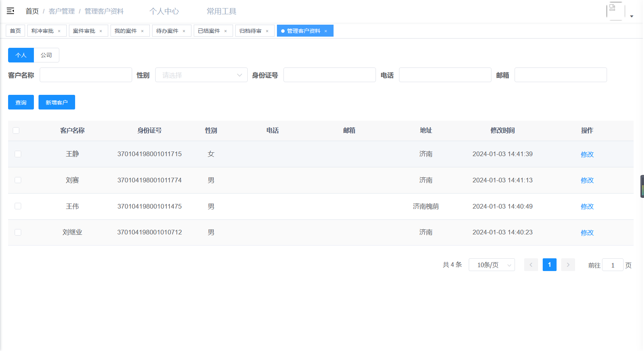Select the 公司 customer type
Screen dimensions: 644x352
click(47, 55)
